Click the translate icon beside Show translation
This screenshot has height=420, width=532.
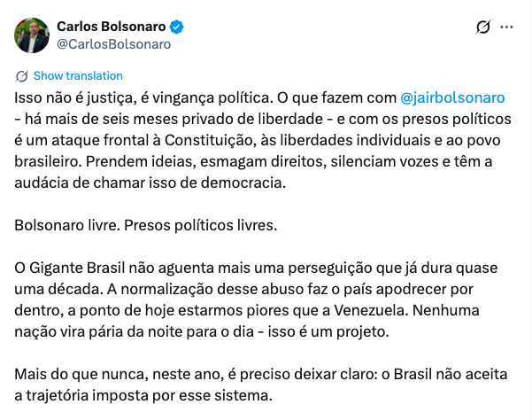pos(22,75)
